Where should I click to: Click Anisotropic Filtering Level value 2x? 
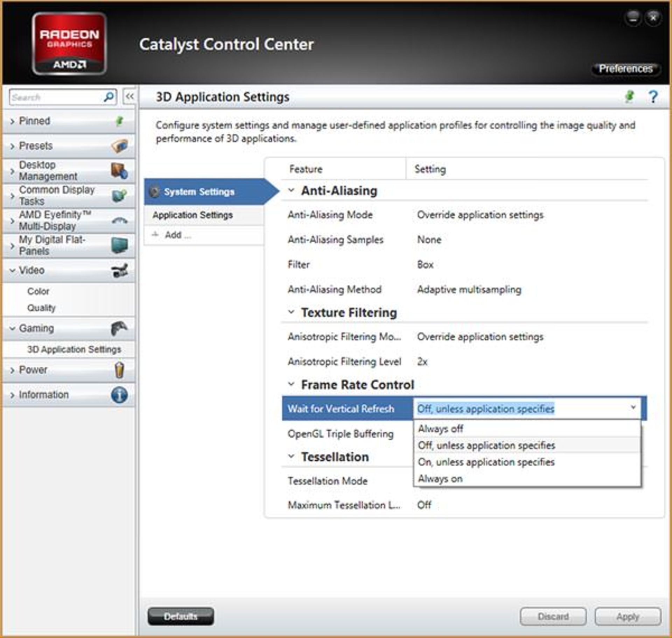coord(422,362)
